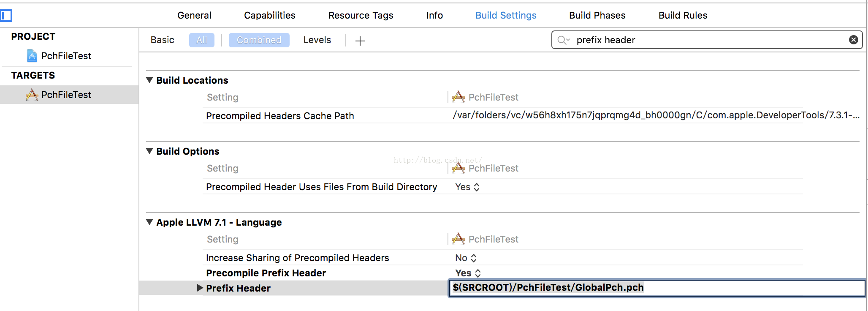Click PchFileTest column label in Apple LLVM Language

tap(494, 239)
